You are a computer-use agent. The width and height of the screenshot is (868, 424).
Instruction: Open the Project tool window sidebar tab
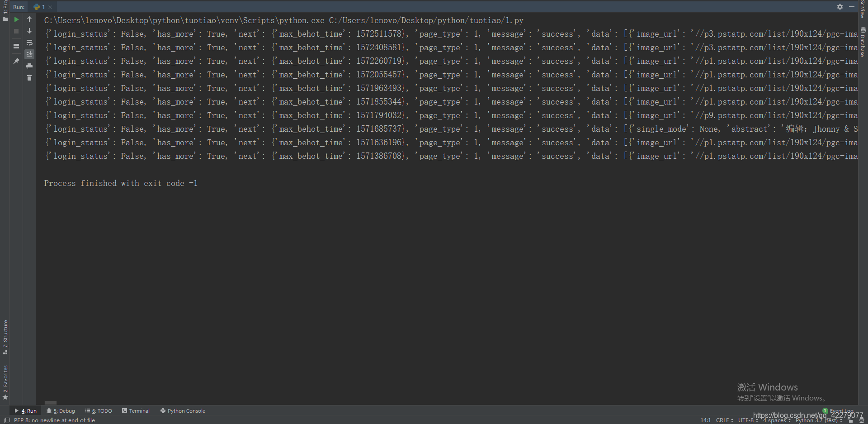5,11
